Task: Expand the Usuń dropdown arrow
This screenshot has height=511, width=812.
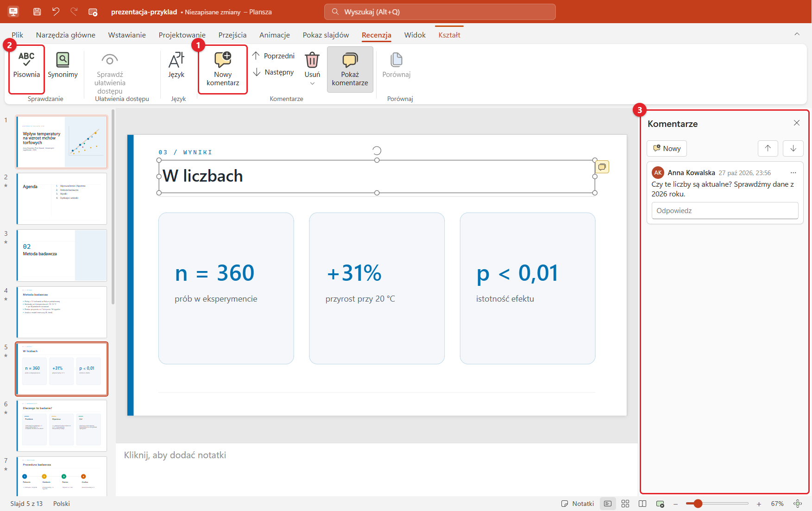Action: [x=312, y=83]
